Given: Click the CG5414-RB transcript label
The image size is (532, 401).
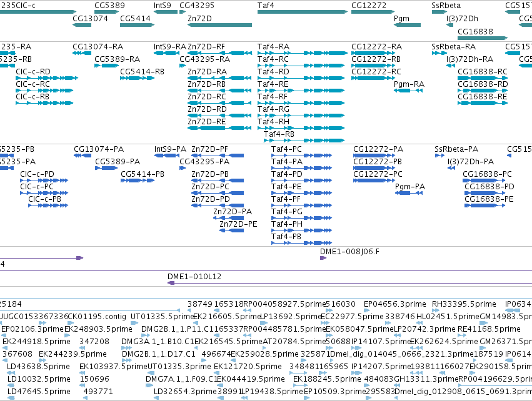Looking at the screenshot, I should (x=142, y=72).
